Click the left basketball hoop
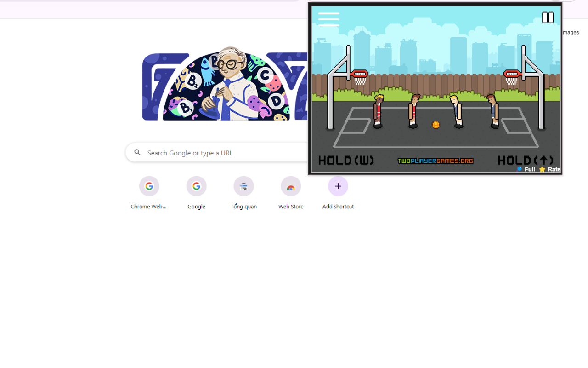This screenshot has width=588, height=368. (x=359, y=77)
